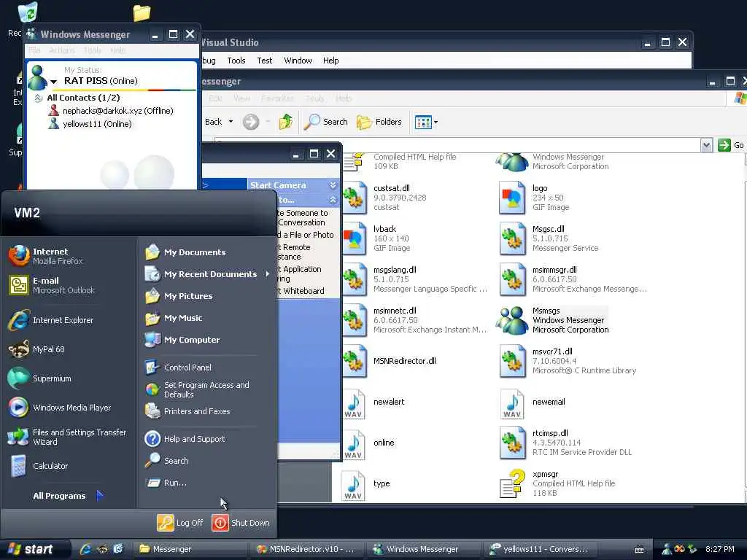Select the custsat.dll file
The height and width of the screenshot is (560, 747).
[x=384, y=198]
